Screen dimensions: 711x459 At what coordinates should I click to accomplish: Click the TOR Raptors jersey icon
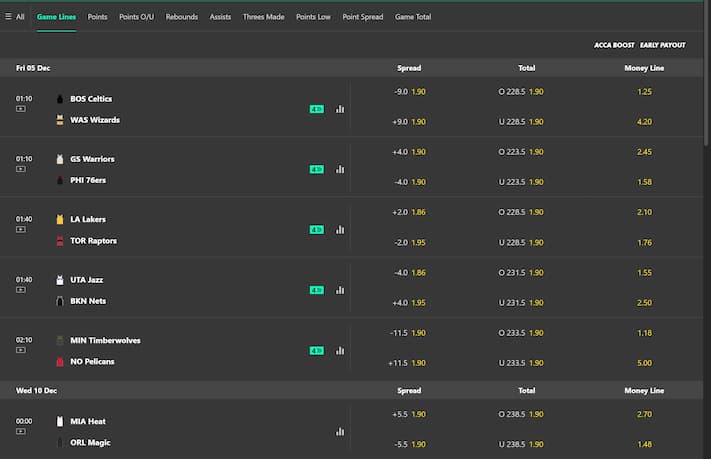pos(60,241)
